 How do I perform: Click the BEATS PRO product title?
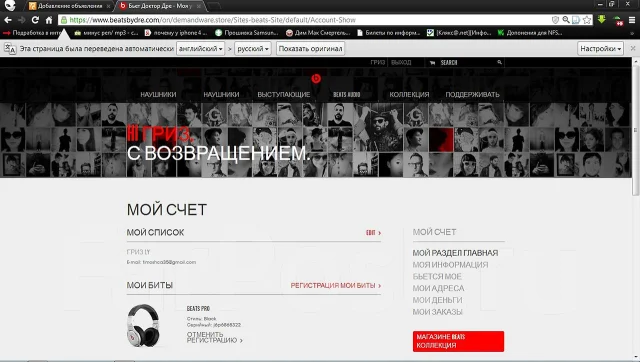(x=198, y=309)
